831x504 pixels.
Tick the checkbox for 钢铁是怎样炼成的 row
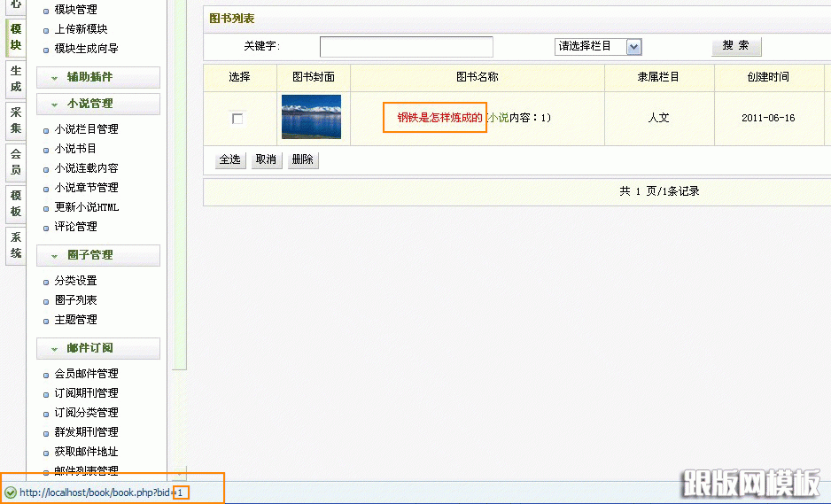(x=237, y=118)
